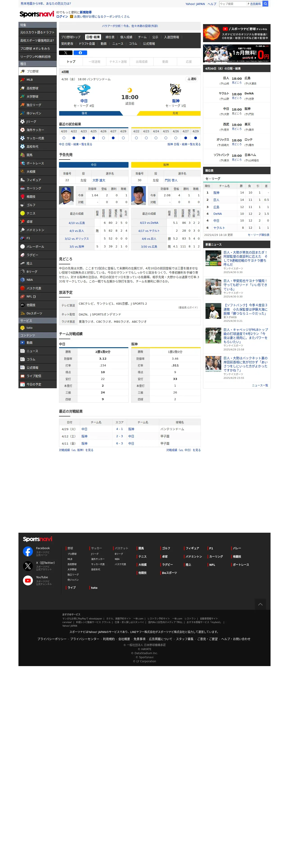Switch to the 一球速報 tab
This screenshot has width=289, height=868.
pos(95,62)
